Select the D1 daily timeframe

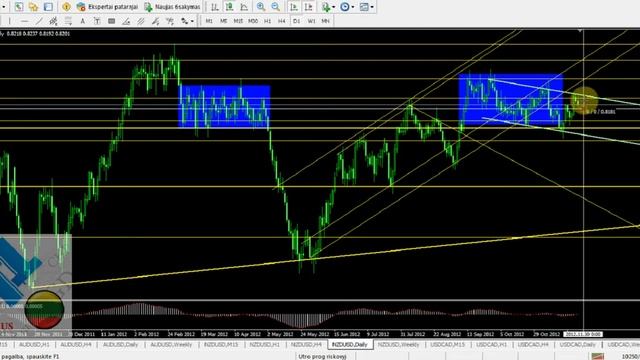pyautogui.click(x=296, y=21)
